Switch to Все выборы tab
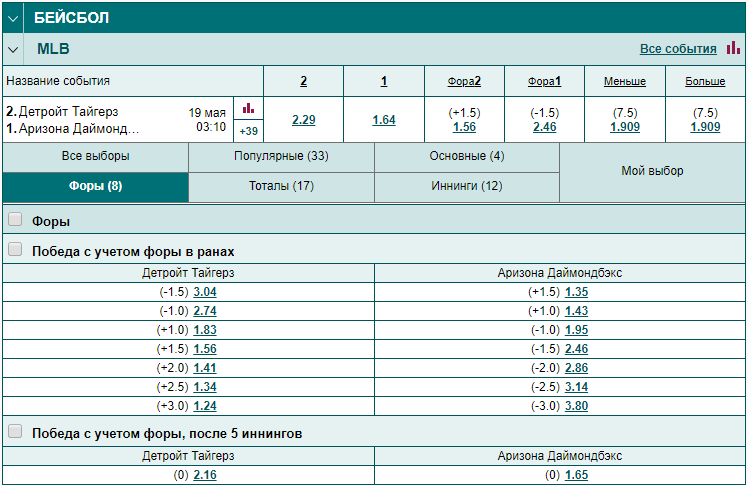This screenshot has height=485, width=748. click(95, 156)
